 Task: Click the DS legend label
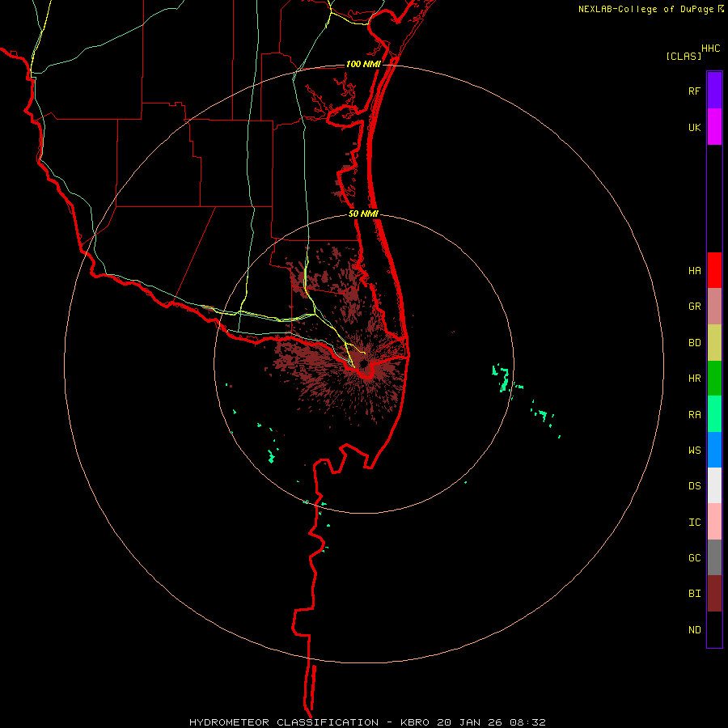click(694, 486)
